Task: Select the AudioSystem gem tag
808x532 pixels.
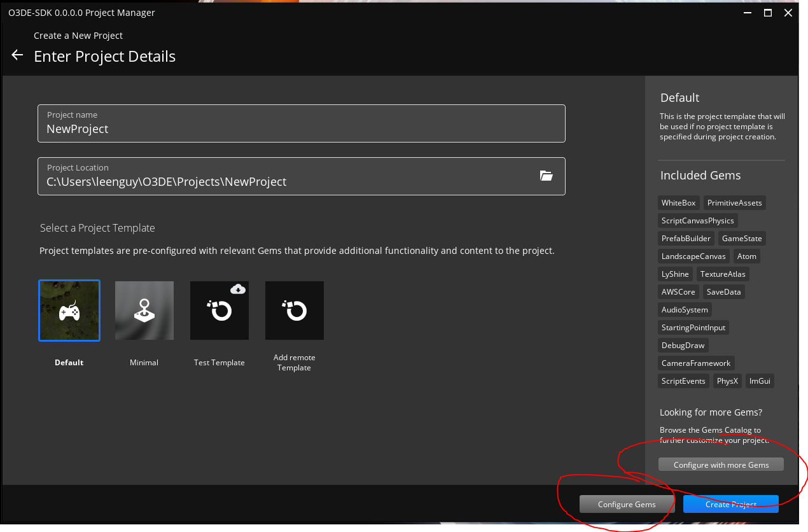Action: pyautogui.click(x=685, y=309)
